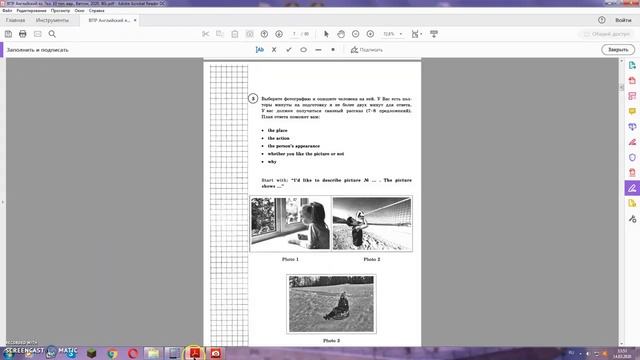Viewport: 640px width, 360px height.
Task: Click the Общий доступ share button
Action: [606, 34]
